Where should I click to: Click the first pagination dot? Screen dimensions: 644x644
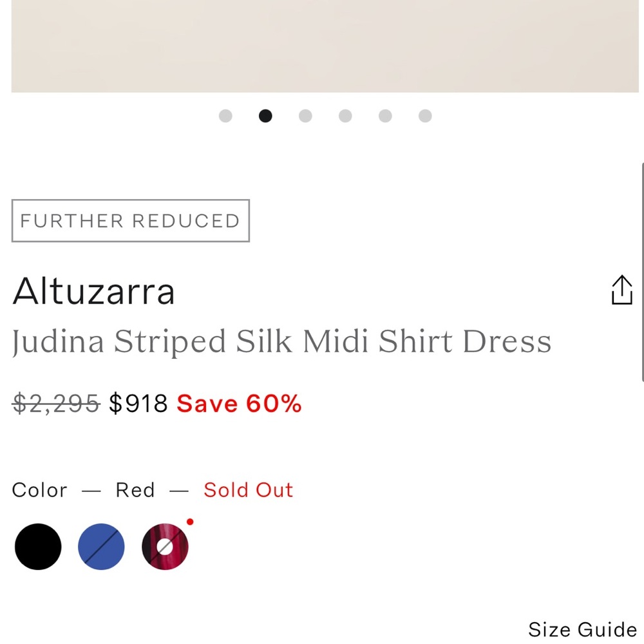[225, 116]
